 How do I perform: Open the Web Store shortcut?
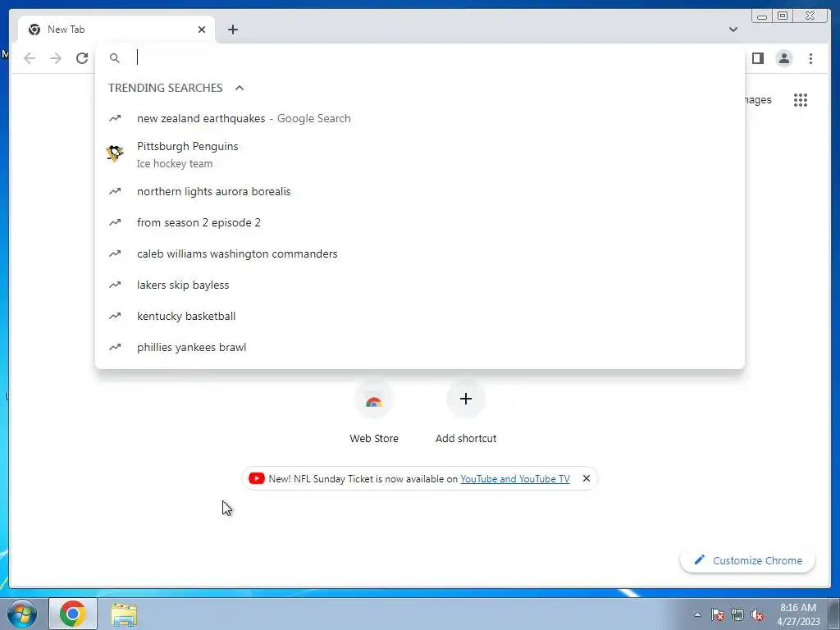[x=374, y=413]
